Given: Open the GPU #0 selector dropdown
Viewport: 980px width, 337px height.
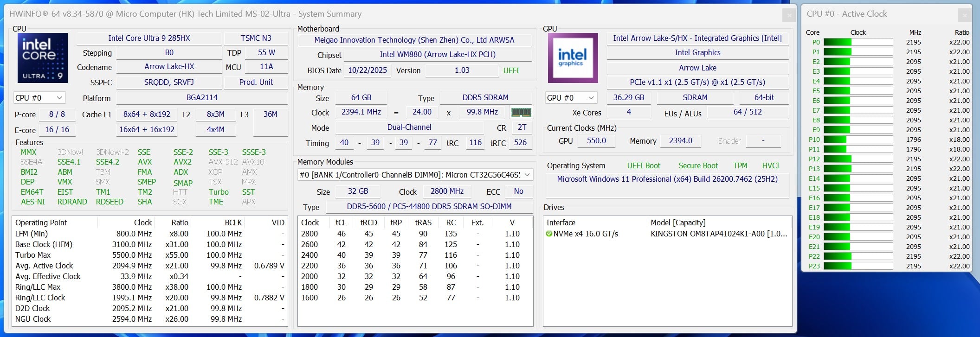Looking at the screenshot, I should pyautogui.click(x=570, y=98).
